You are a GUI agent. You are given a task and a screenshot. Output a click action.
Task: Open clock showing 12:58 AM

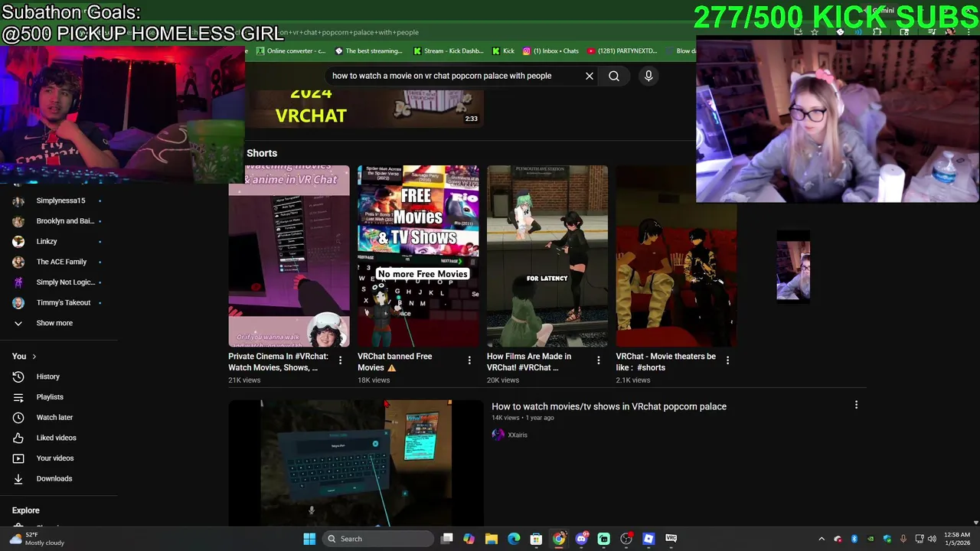point(957,539)
